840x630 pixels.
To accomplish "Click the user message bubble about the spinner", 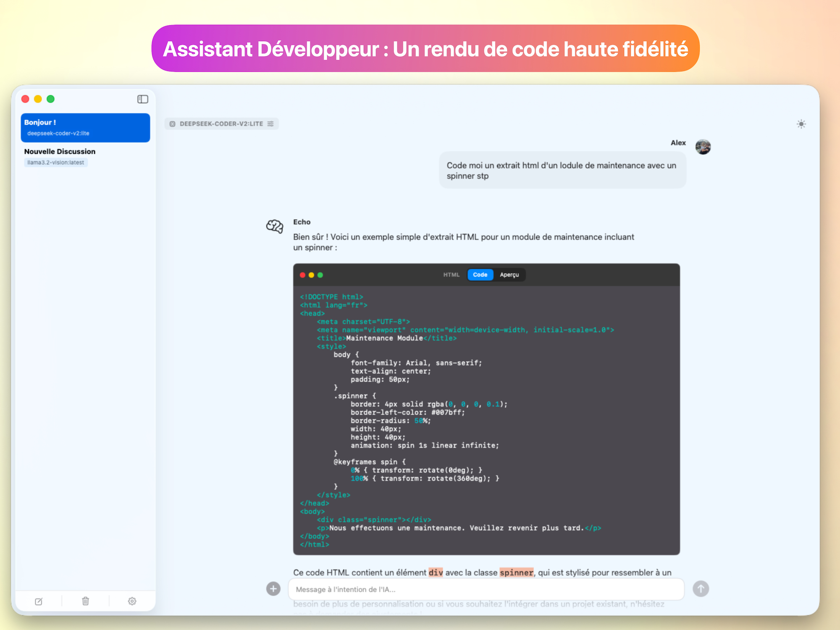I will tap(562, 171).
